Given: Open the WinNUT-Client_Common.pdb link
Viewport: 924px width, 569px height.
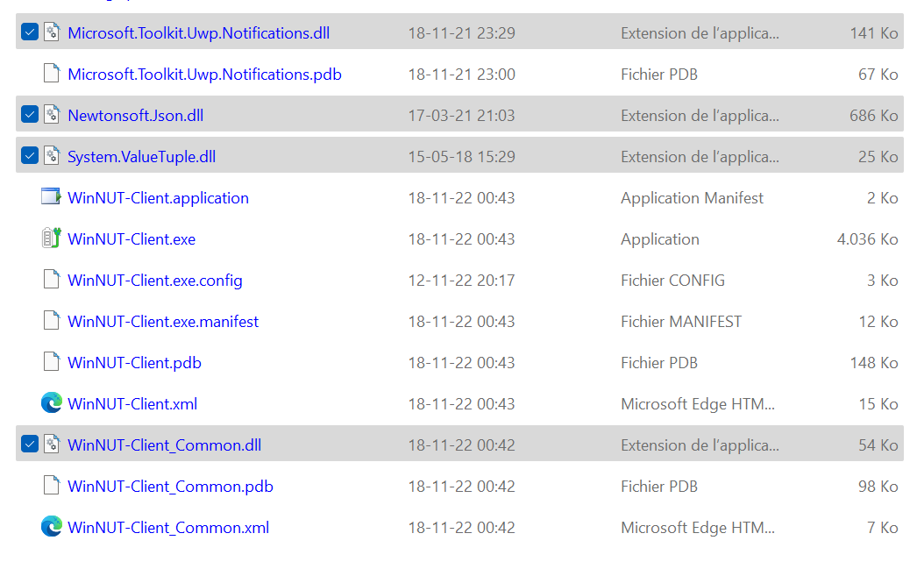Looking at the screenshot, I should 170,486.
